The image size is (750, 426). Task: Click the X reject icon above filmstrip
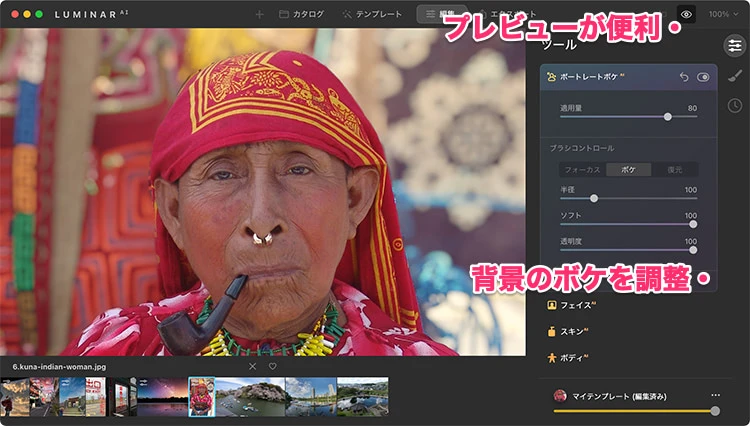pos(252,366)
